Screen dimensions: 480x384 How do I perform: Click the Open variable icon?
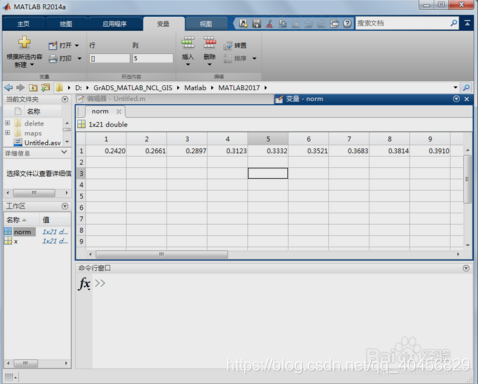click(x=53, y=45)
